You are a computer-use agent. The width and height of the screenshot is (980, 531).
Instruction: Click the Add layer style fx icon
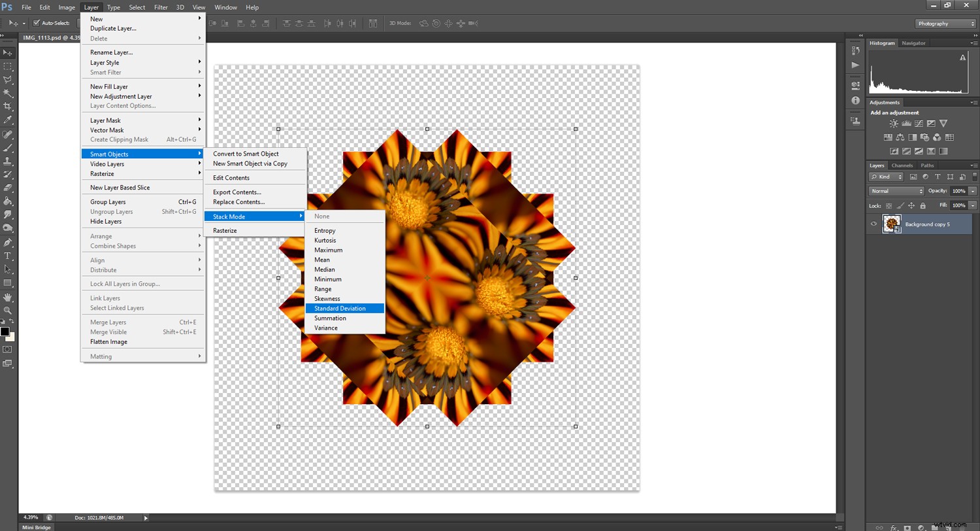click(x=893, y=527)
